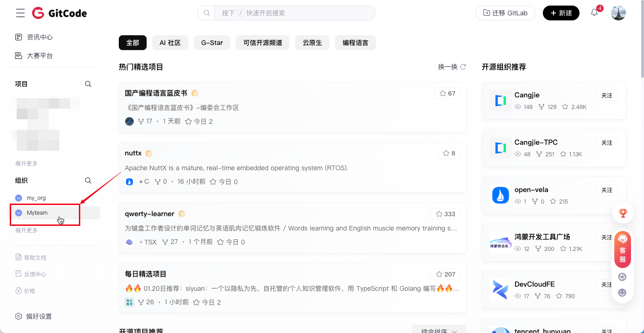Focus the top search input field
Image resolution: width=644 pixels, height=333 pixels.
(x=294, y=13)
